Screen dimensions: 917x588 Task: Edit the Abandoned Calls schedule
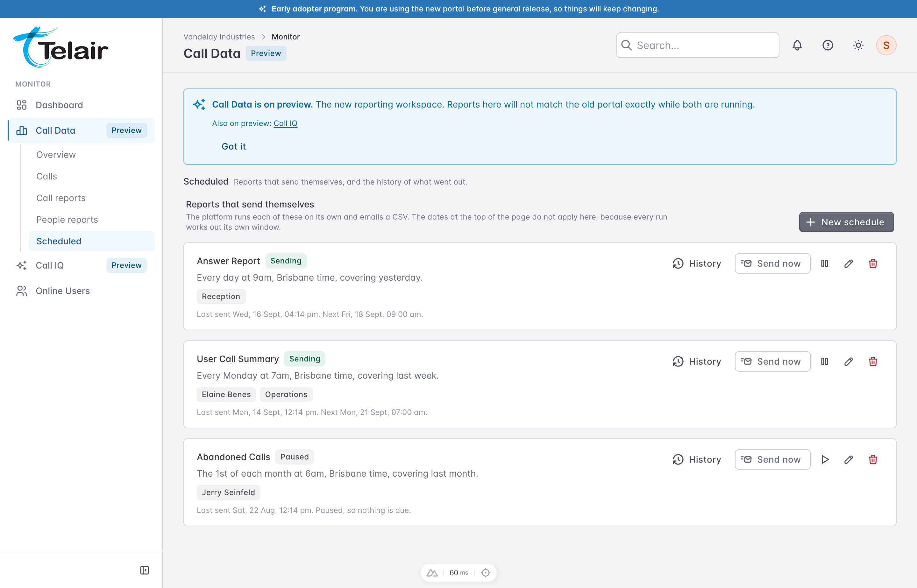pyautogui.click(x=849, y=460)
